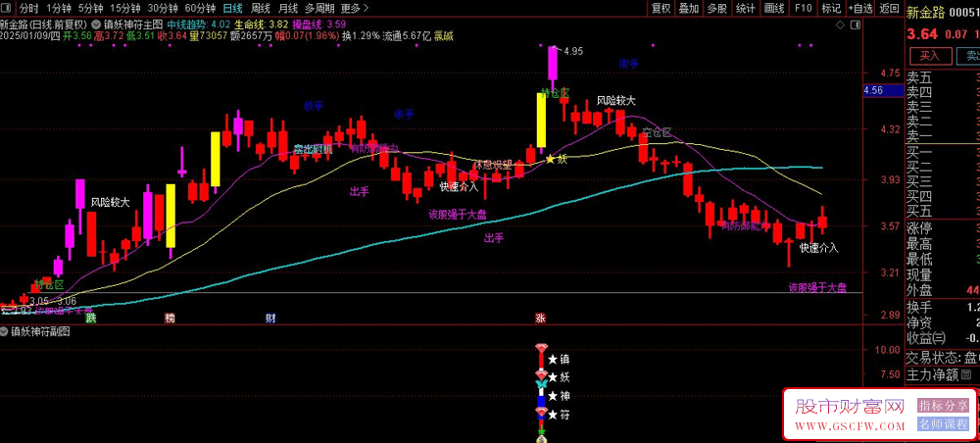Click the 多股 multi-stock button
The width and height of the screenshot is (980, 443).
click(717, 9)
